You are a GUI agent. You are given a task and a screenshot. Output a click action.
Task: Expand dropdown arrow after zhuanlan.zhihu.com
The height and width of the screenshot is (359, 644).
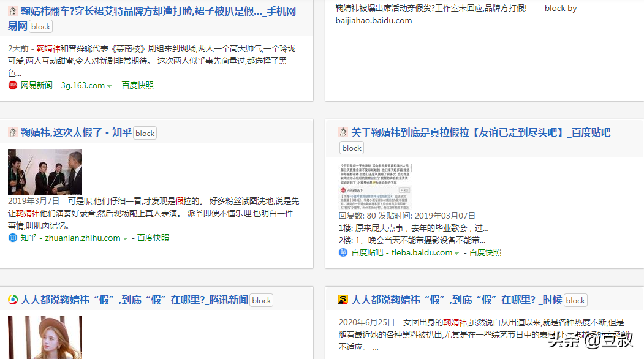coord(125,239)
